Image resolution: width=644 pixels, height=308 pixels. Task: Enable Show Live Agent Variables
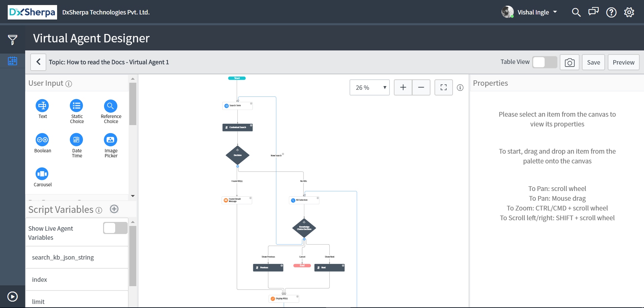tap(114, 228)
